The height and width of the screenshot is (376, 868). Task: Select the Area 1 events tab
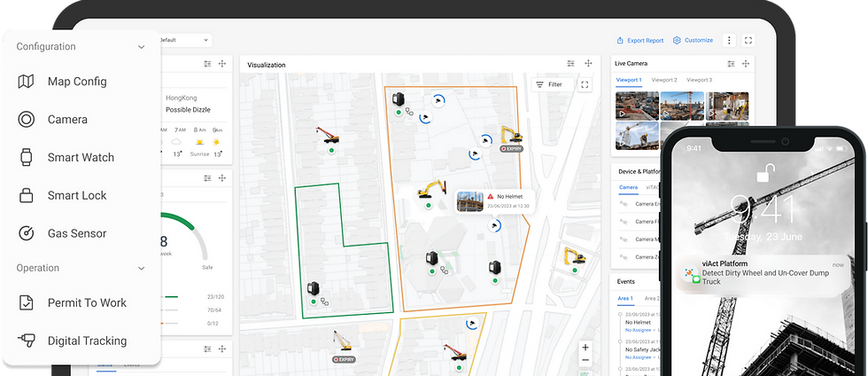point(625,299)
